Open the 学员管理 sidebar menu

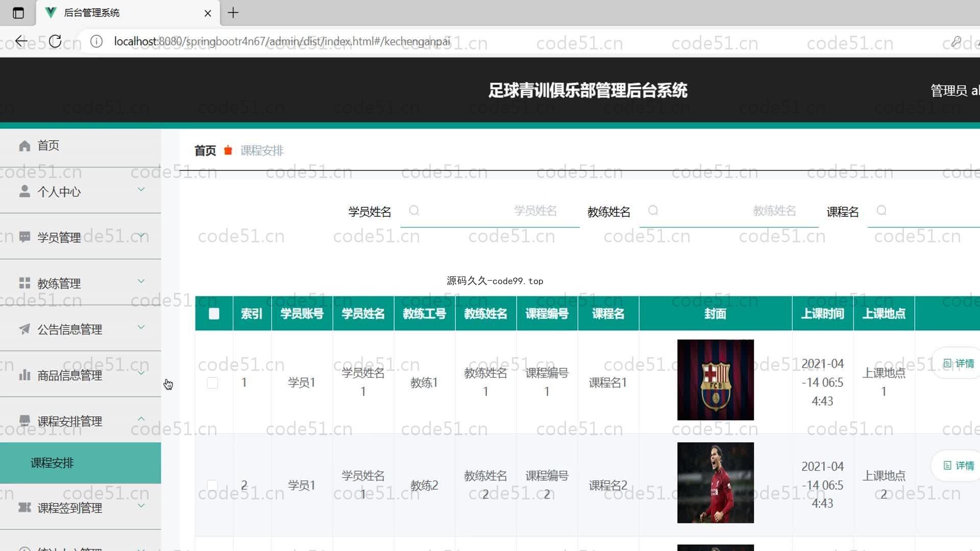click(x=81, y=237)
